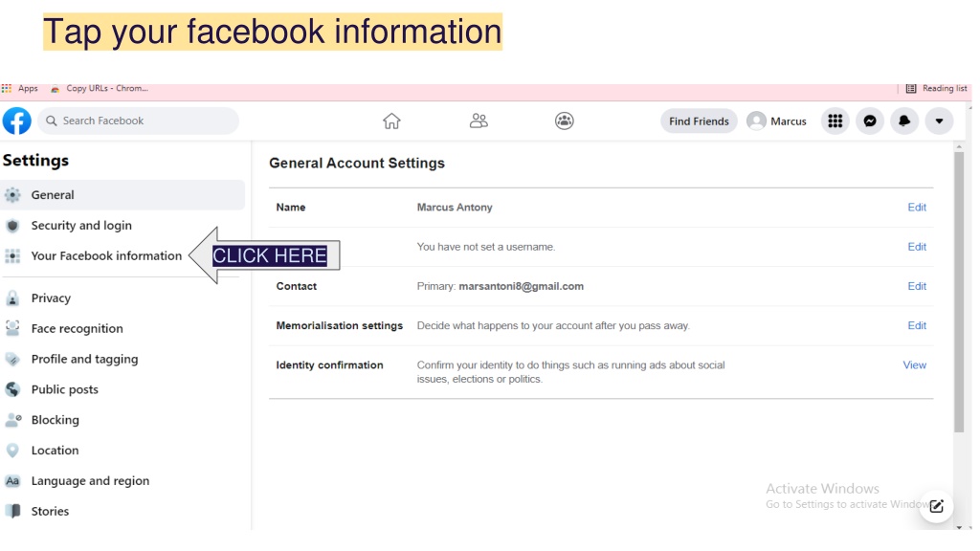The image size is (980, 551).
Task: Open Language and region settings
Action: pos(122,481)
